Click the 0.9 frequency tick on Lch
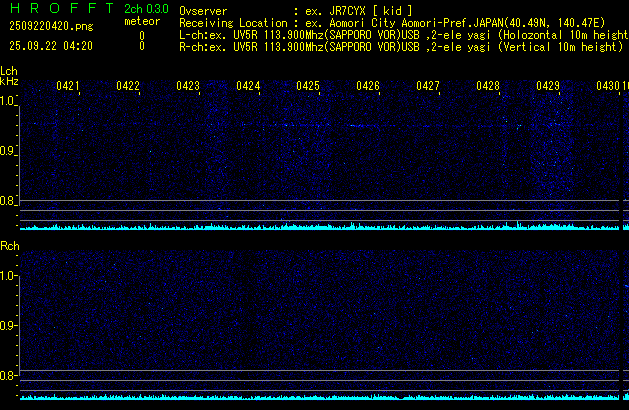The height and width of the screenshot is (410, 629). [x=9, y=151]
